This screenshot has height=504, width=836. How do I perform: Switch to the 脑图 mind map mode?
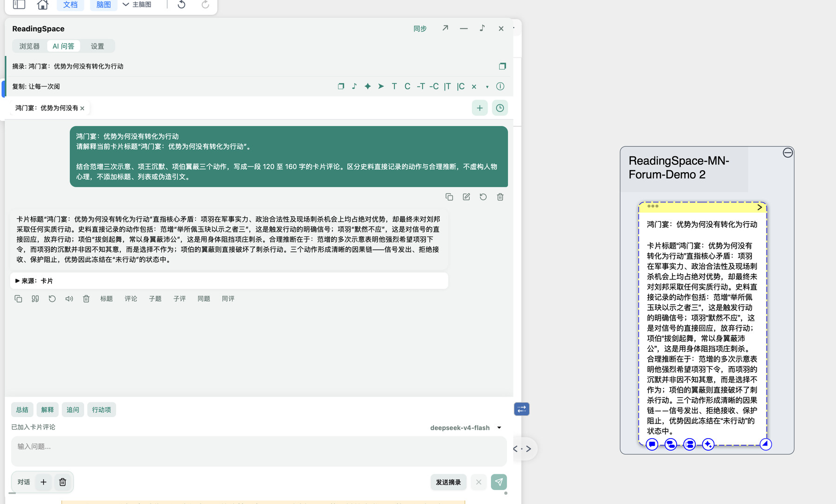104,5
